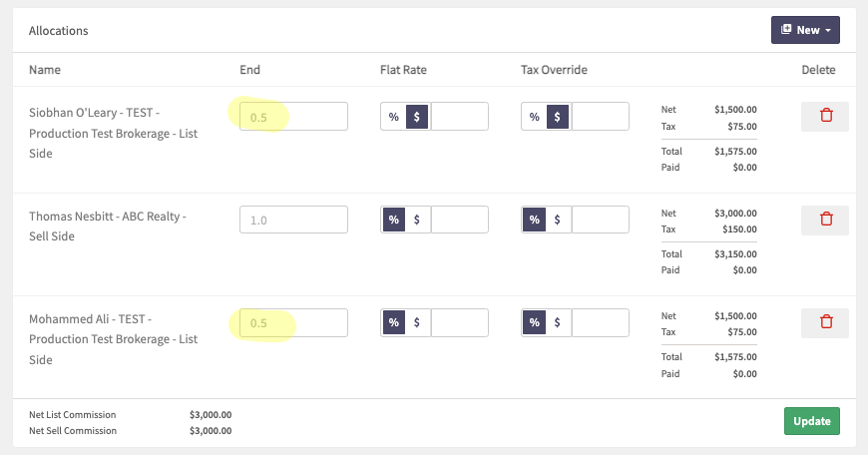The width and height of the screenshot is (868, 455).
Task: Focus Mohammed Ali Tax Override amount field
Action: tap(600, 322)
